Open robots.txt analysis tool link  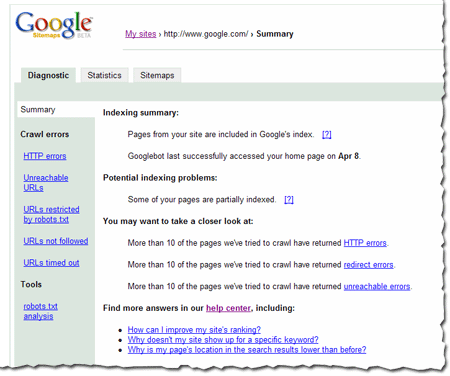(x=40, y=311)
